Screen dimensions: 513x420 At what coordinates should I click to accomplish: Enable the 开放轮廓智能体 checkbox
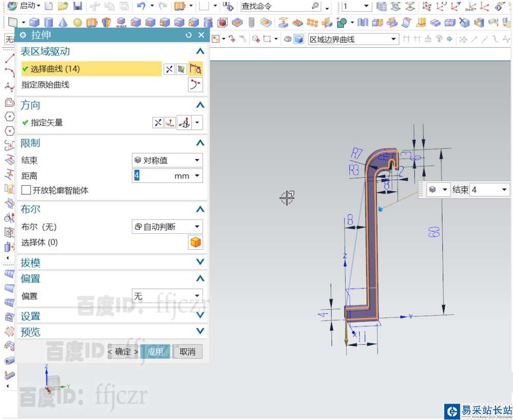(26, 190)
